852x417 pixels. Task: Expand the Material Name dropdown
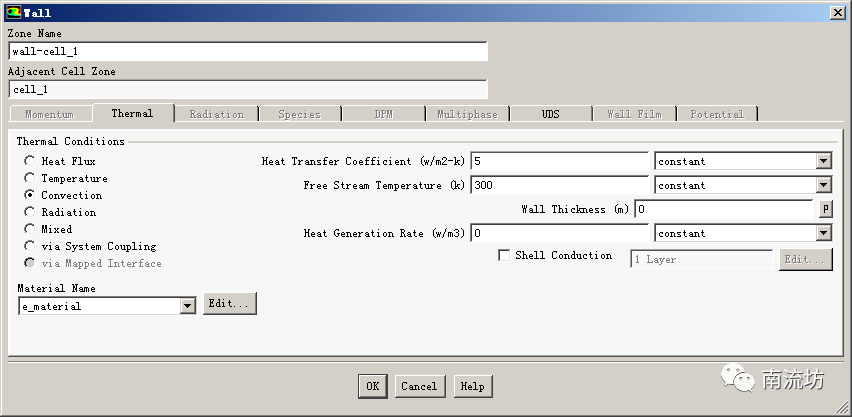coord(187,307)
